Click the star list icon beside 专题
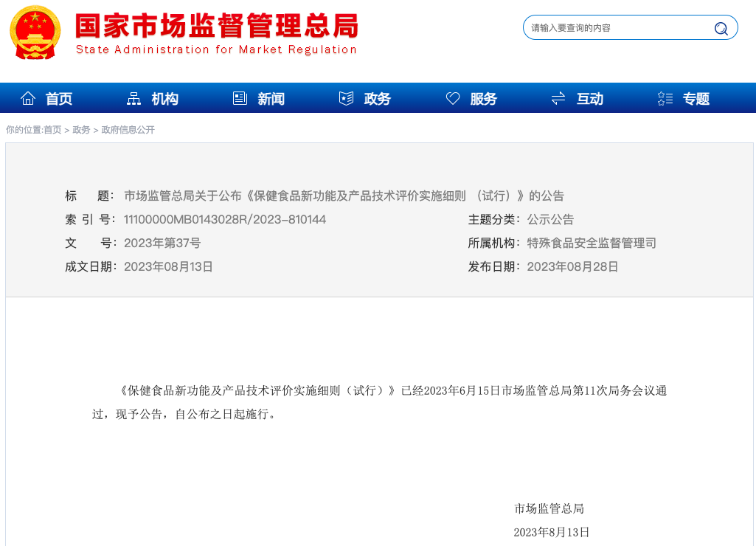The width and height of the screenshot is (756, 546). pyautogui.click(x=665, y=98)
